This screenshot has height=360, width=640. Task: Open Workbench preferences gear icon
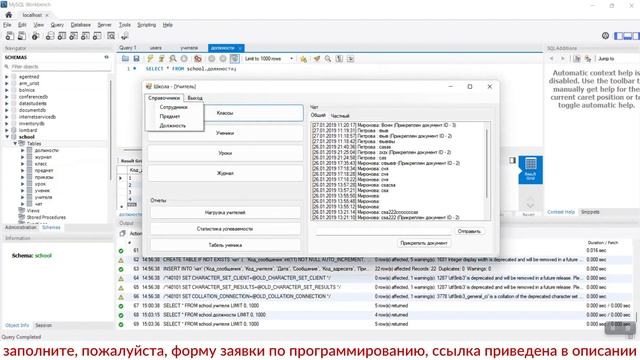tap(605, 36)
